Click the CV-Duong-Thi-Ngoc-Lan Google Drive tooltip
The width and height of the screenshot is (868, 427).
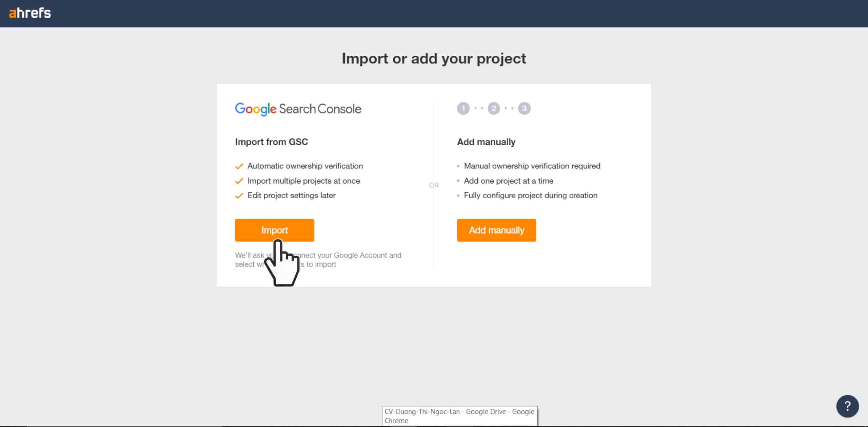coord(459,416)
